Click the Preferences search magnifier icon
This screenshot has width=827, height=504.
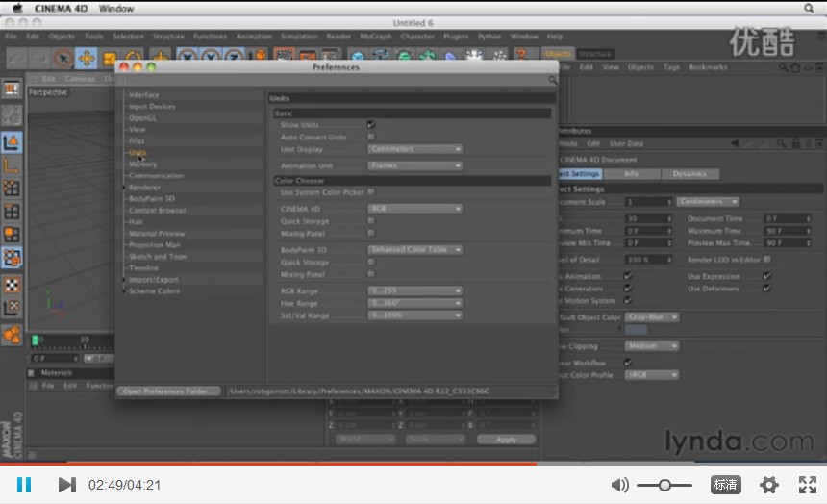click(552, 80)
